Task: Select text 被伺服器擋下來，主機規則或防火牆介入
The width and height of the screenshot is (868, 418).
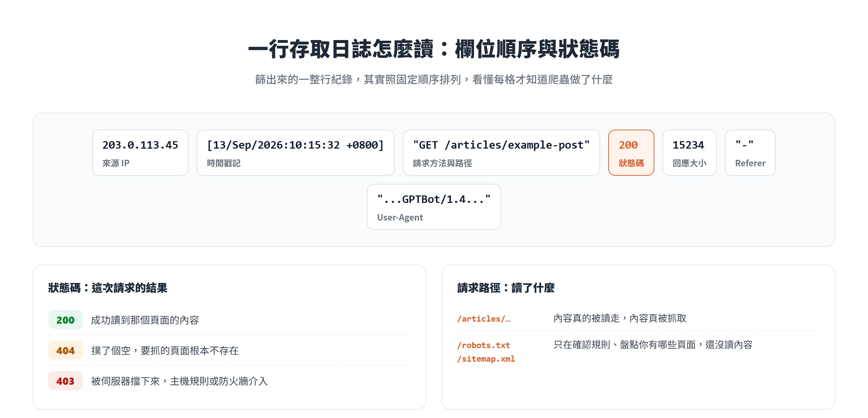Action: [179, 381]
